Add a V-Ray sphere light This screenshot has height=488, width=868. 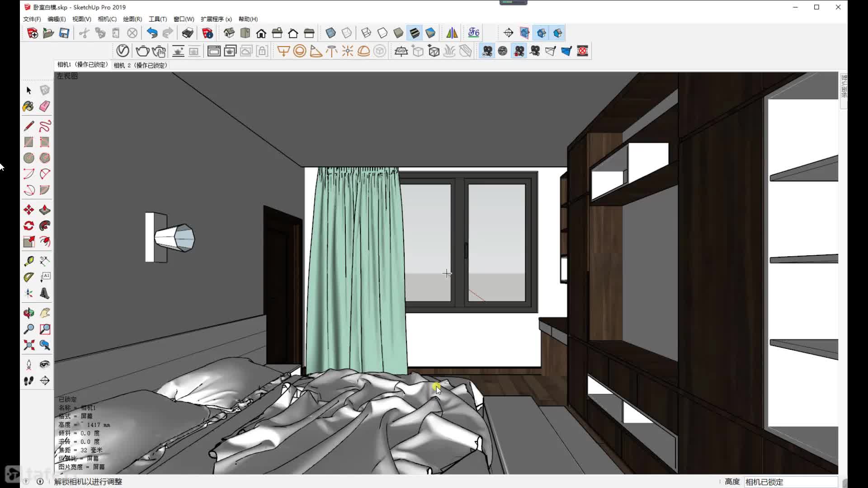click(300, 51)
